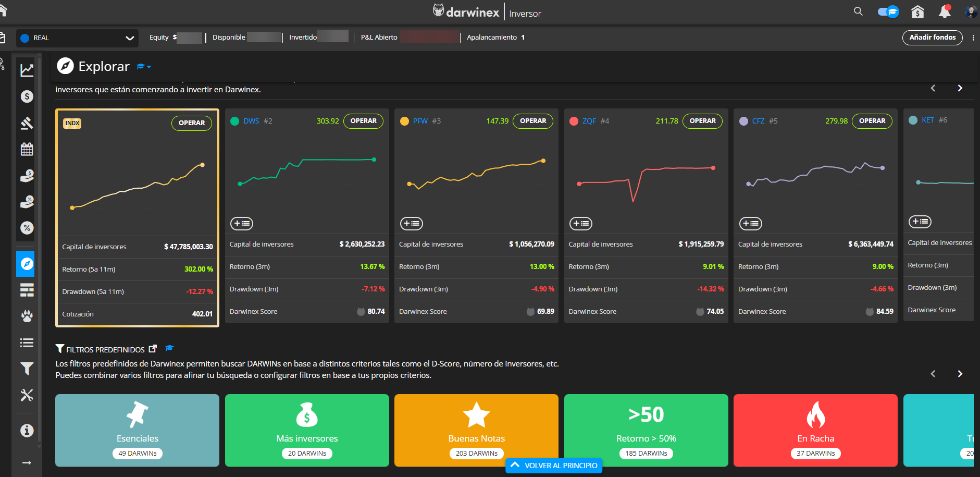Open the funnel filter sidebar icon
The image size is (980, 477).
click(x=27, y=369)
